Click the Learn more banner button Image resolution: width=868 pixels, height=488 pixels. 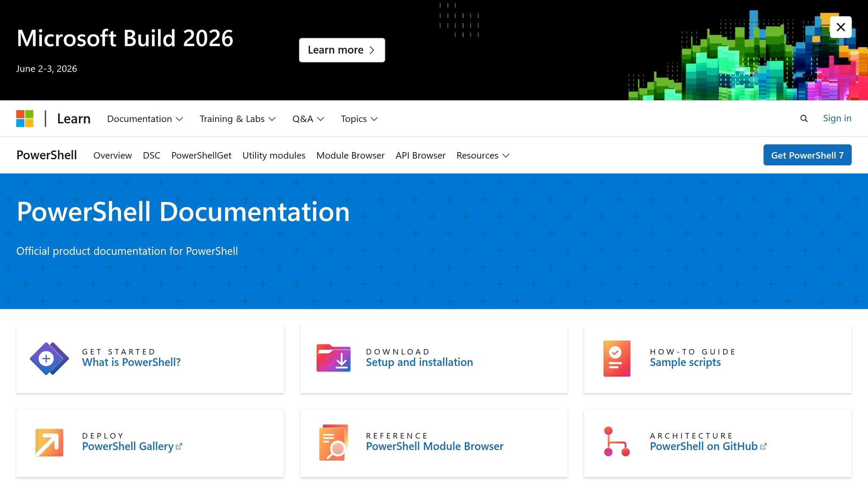point(342,50)
